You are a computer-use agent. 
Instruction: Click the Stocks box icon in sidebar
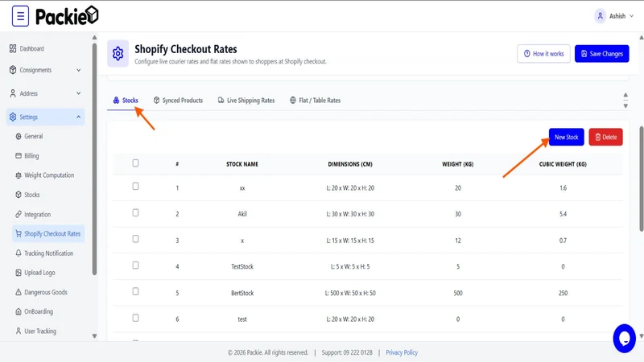click(19, 195)
